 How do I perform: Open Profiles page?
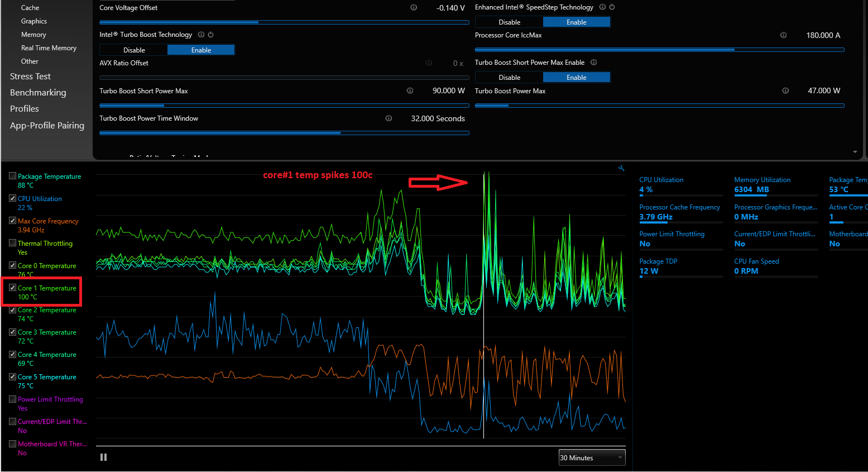click(25, 109)
